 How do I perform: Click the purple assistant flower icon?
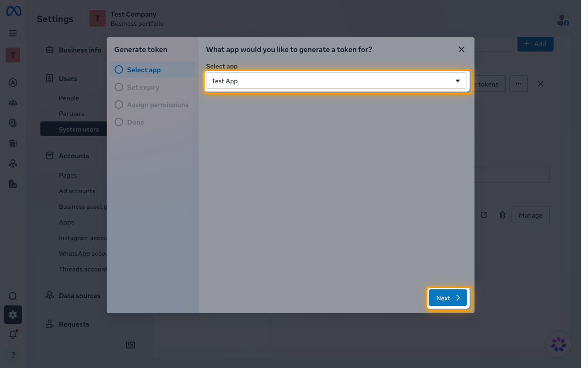[559, 344]
